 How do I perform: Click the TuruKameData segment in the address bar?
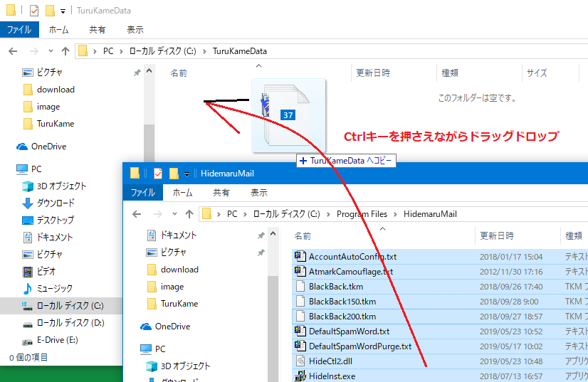[x=239, y=51]
